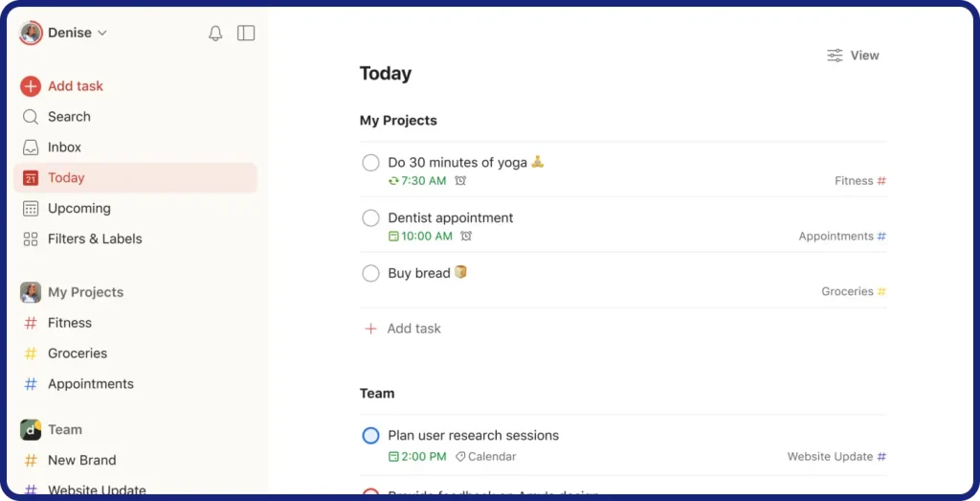Mark Buy bread as done
The image size is (980, 501).
point(370,273)
